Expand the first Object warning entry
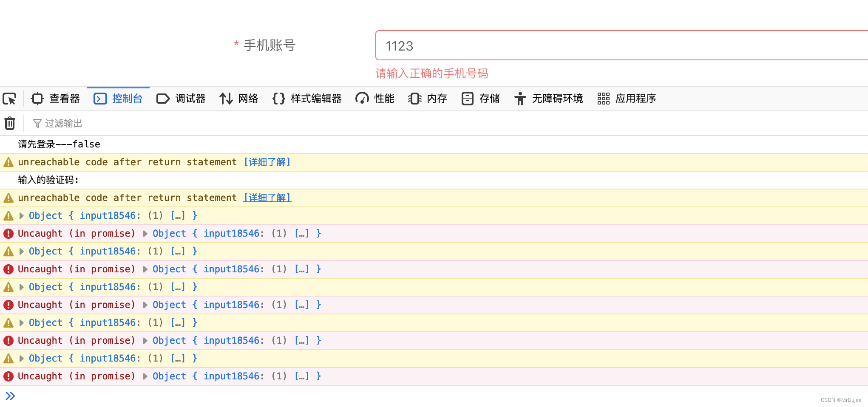This screenshot has width=868, height=407. pos(21,215)
